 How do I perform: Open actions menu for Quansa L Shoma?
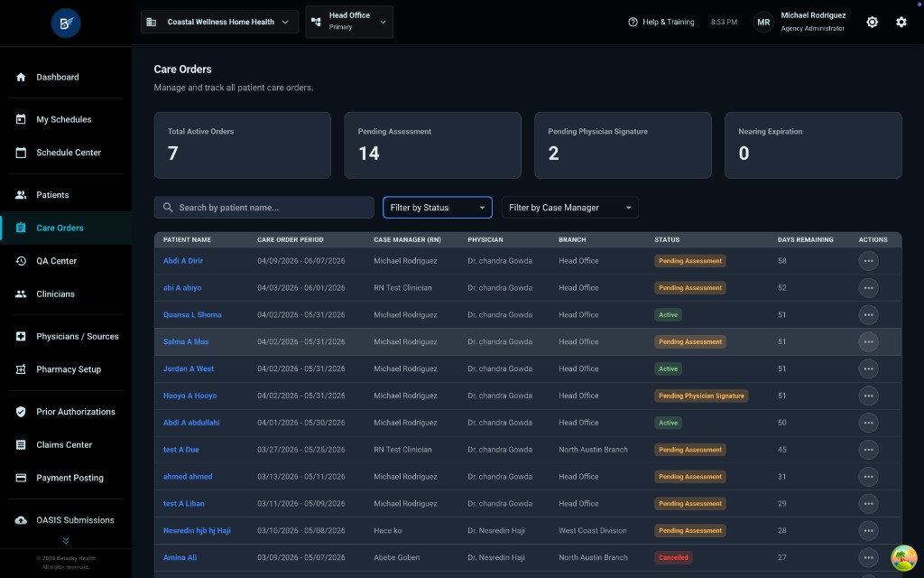[x=868, y=315]
